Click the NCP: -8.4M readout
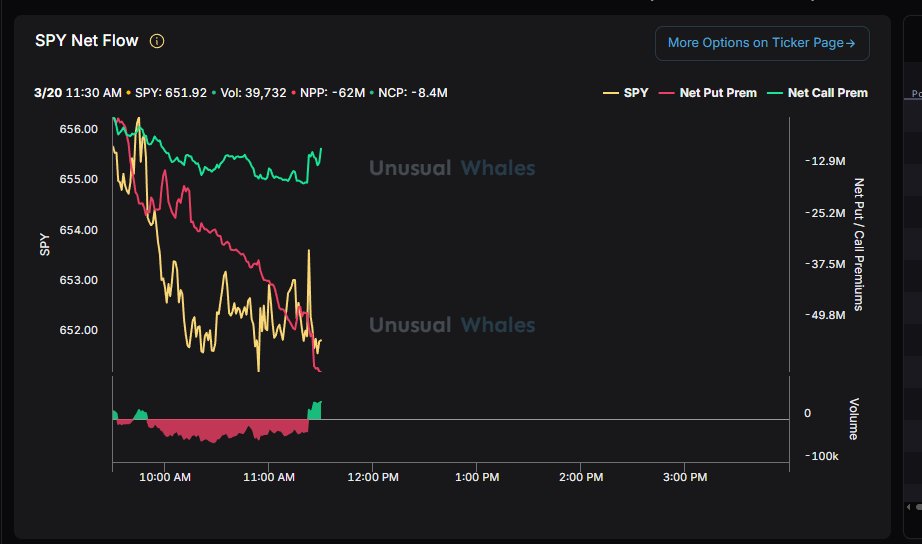Screen dimensions: 922x544 (x=413, y=93)
